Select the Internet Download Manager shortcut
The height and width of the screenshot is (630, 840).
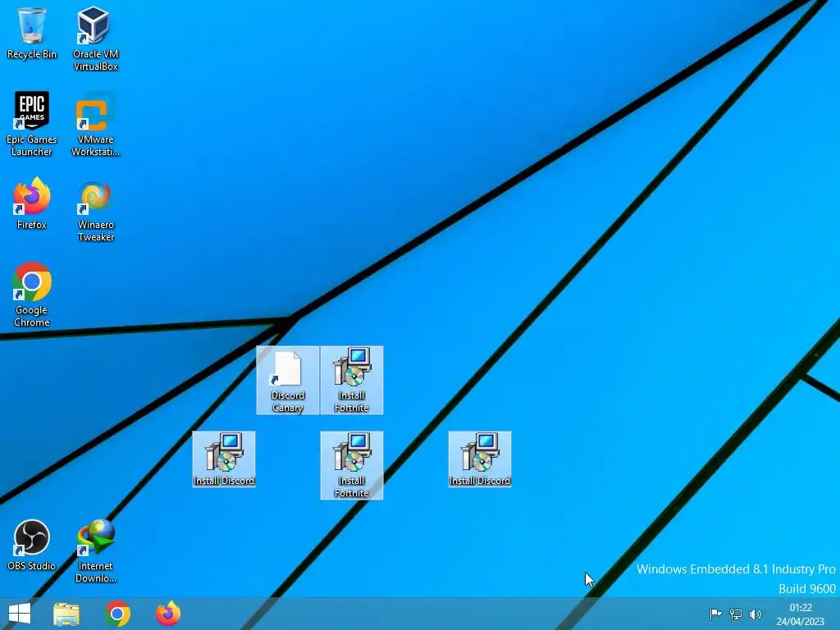[x=95, y=550]
